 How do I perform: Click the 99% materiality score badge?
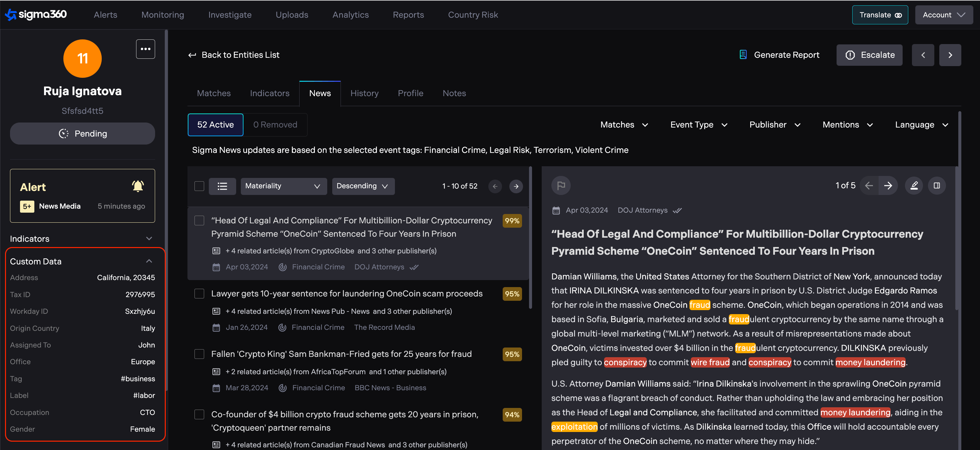coord(512,221)
